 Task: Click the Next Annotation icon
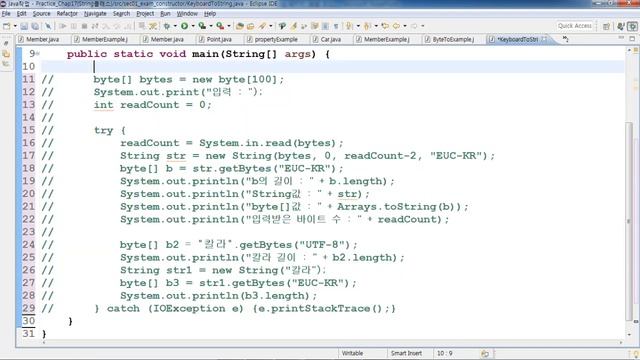349,26
